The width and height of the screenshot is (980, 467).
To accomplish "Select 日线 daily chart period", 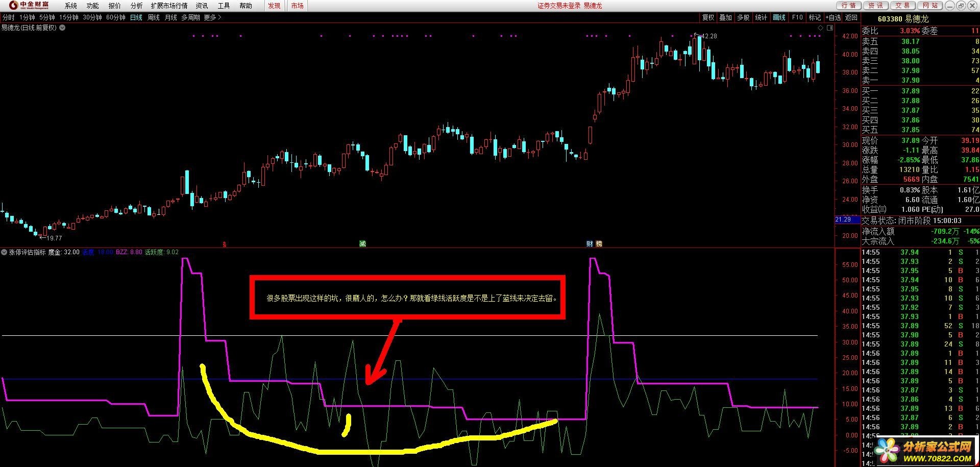I will click(136, 17).
